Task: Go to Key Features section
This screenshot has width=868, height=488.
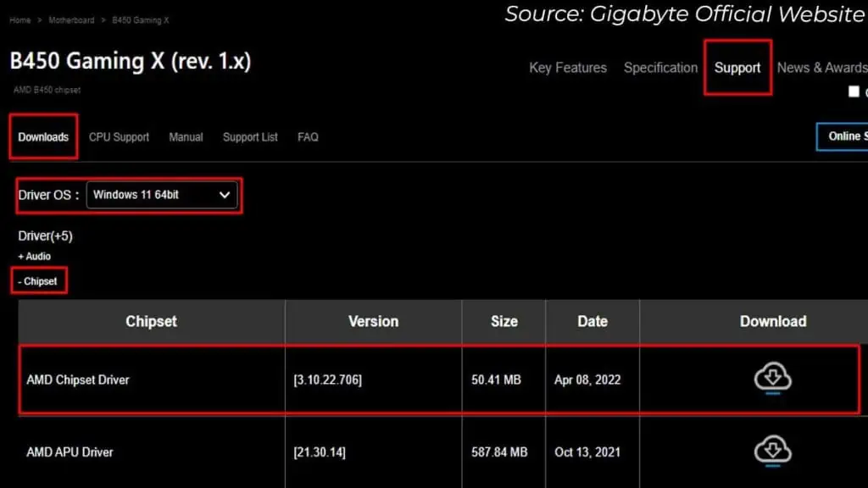Action: [568, 68]
